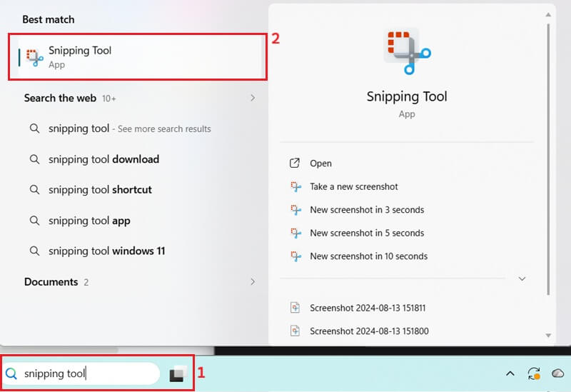
Task: Select 'snipping tool app' suggestion
Action: pos(89,221)
